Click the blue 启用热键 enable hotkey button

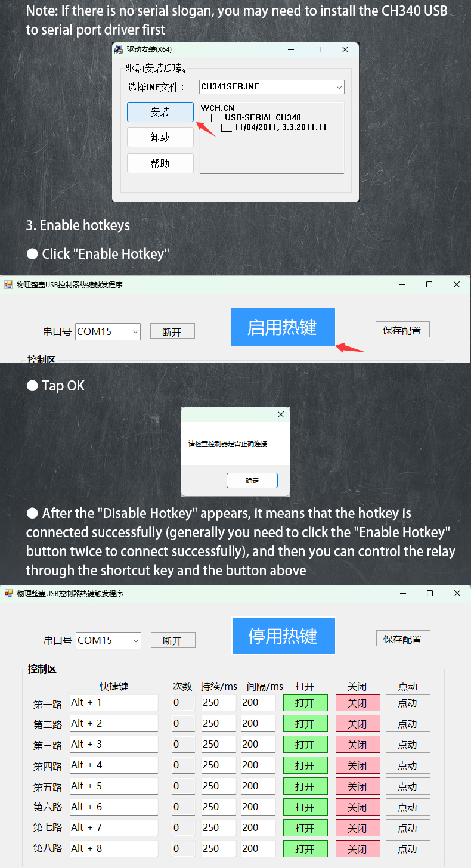pos(283,327)
